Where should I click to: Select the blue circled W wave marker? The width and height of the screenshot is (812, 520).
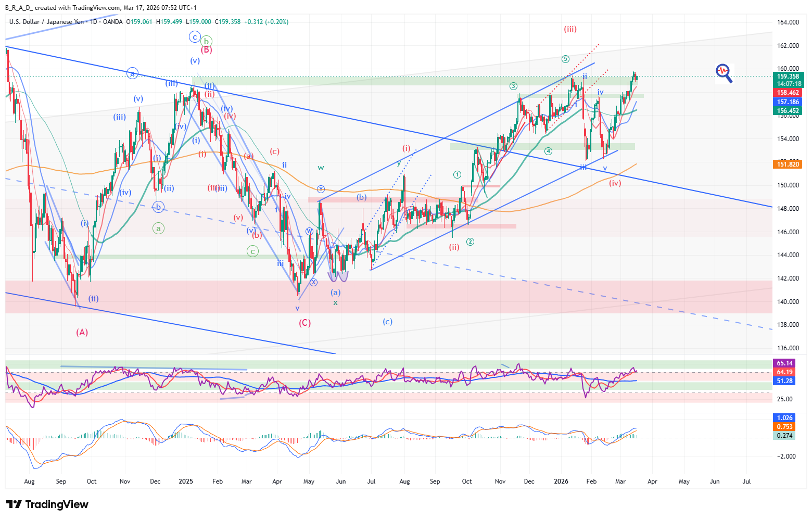(x=309, y=231)
